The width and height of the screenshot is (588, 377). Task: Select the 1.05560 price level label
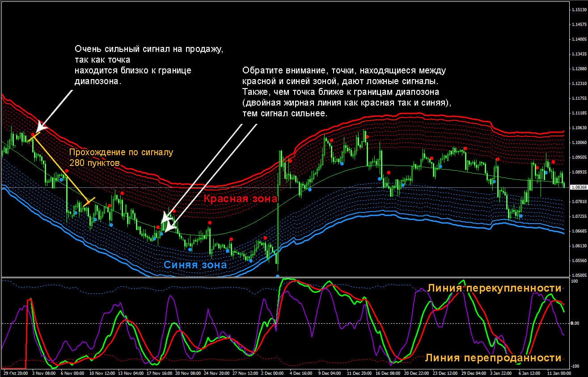[x=579, y=261]
